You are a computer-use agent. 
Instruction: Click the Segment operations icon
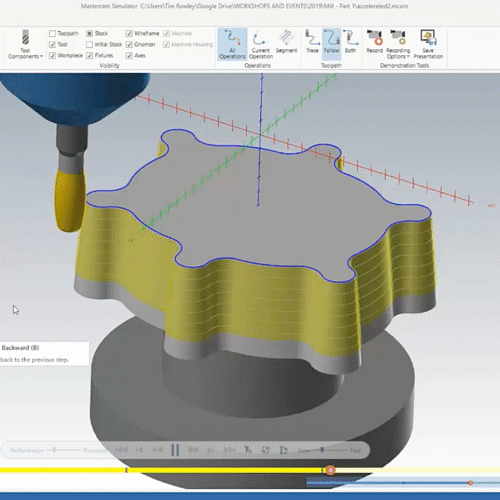[286, 41]
